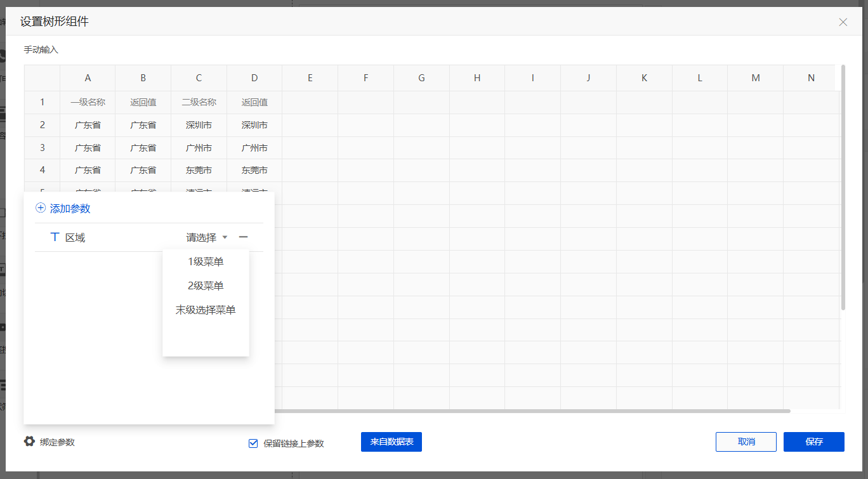This screenshot has width=868, height=479.
Task: Close the 设置树形组件 dialog with X
Action: [x=843, y=22]
